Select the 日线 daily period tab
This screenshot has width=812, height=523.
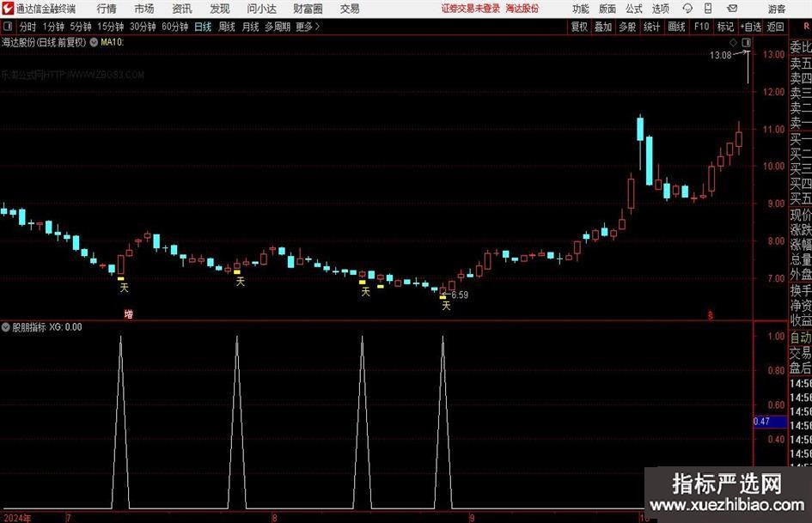click(x=203, y=27)
